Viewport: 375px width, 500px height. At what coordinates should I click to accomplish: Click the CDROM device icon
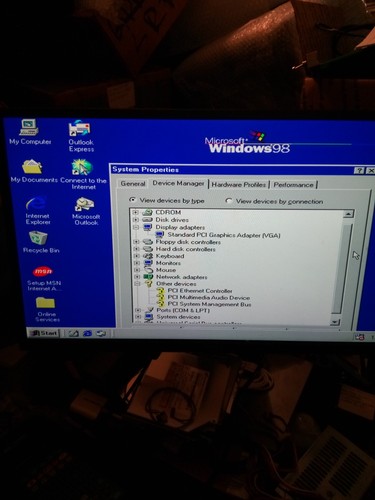[x=147, y=212]
